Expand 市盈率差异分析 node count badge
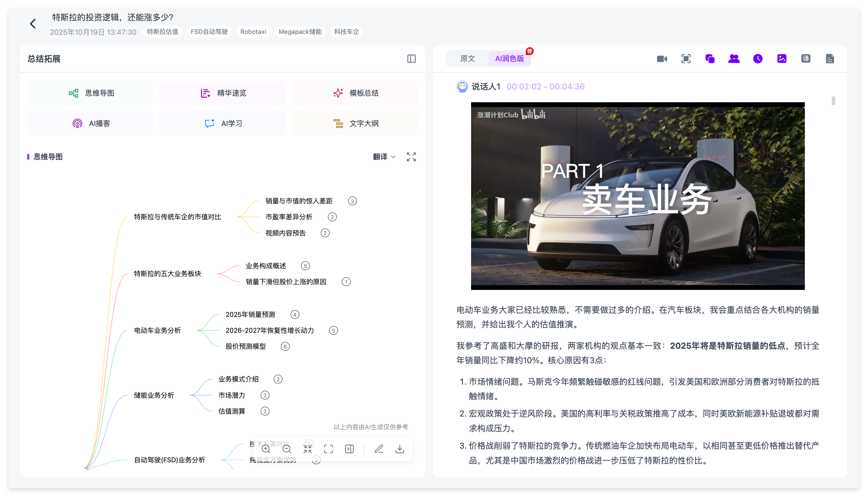Image resolution: width=868 pixels, height=497 pixels. tap(332, 217)
